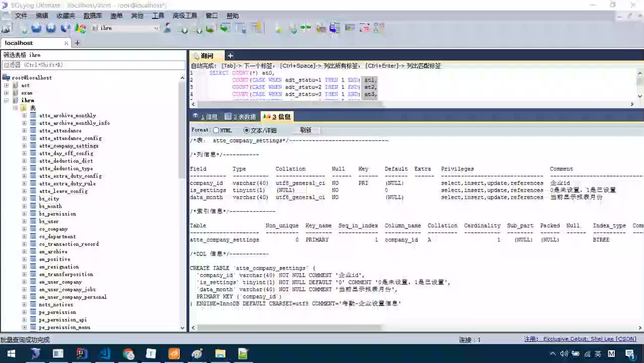The width and height of the screenshot is (644, 363).
Task: Add a new query tab with plus
Action: [x=230, y=55]
